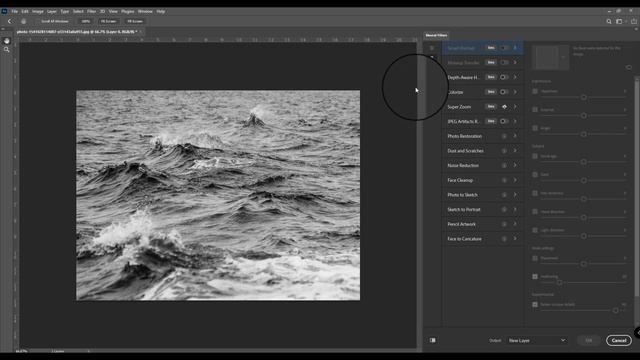Screen dimensions: 640x360
Task: Expand the Face Cleanup chevron
Action: coord(516,180)
